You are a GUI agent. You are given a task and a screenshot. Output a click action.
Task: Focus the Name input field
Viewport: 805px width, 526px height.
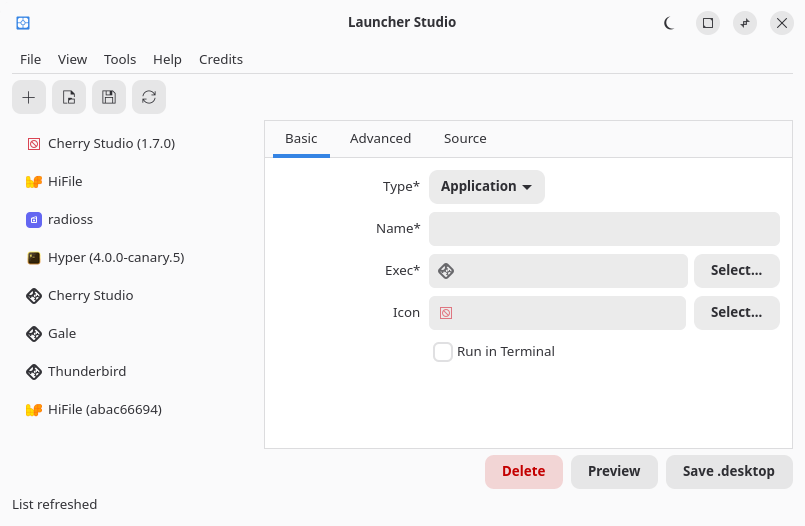[604, 229]
